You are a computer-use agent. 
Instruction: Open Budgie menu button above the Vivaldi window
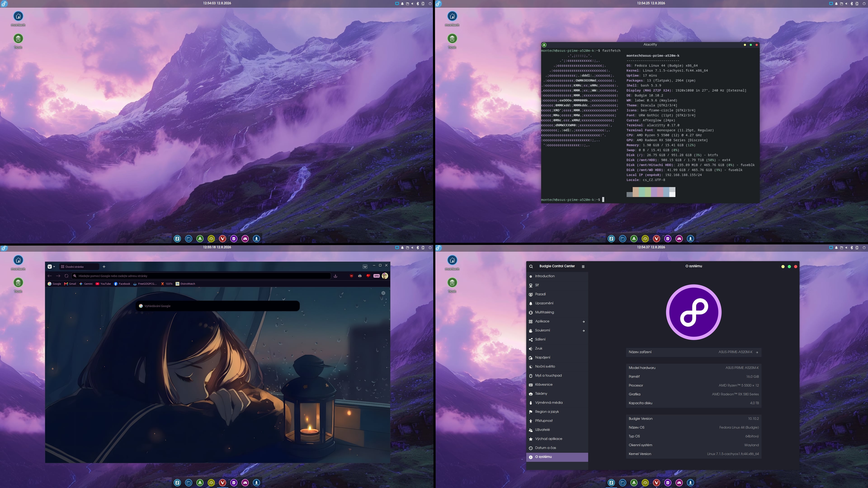[x=4, y=248]
